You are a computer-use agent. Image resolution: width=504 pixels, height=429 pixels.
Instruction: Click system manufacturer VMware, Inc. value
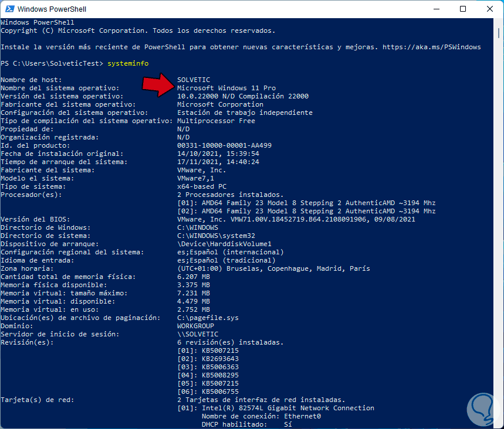tap(201, 170)
